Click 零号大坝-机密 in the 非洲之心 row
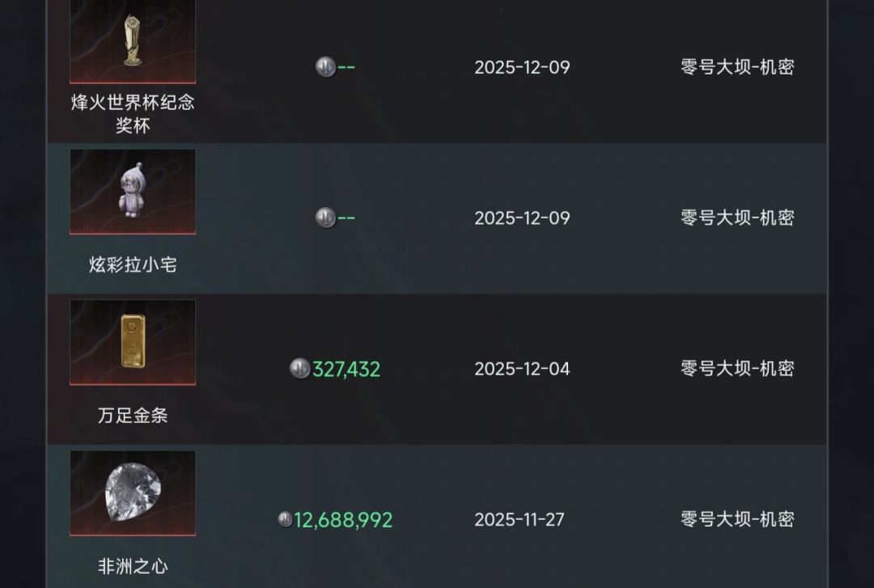This screenshot has width=874, height=588. (x=737, y=519)
